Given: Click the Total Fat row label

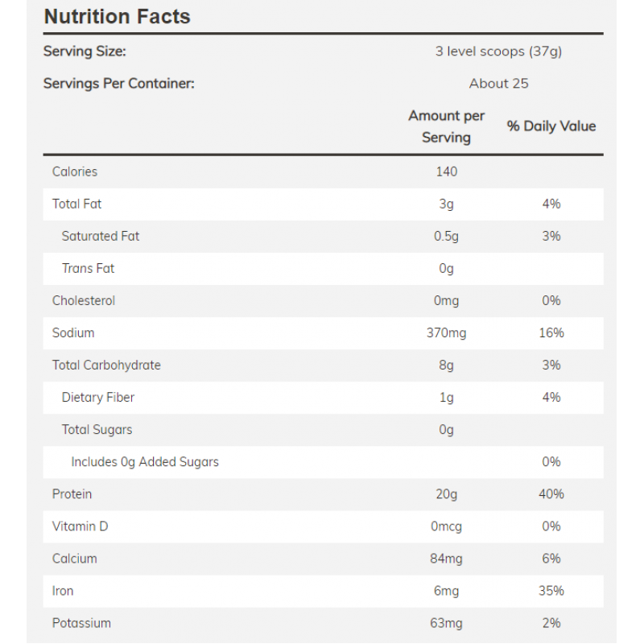Looking at the screenshot, I should 77,204.
